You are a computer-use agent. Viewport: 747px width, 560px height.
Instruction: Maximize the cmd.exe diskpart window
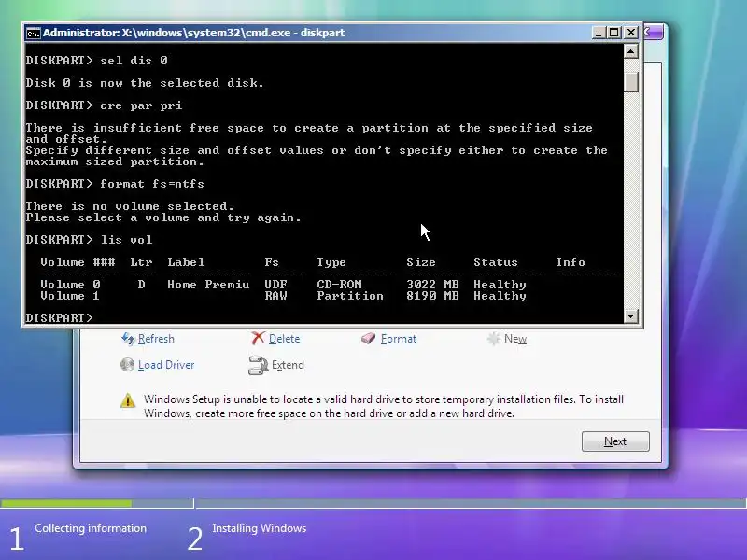pyautogui.click(x=614, y=33)
